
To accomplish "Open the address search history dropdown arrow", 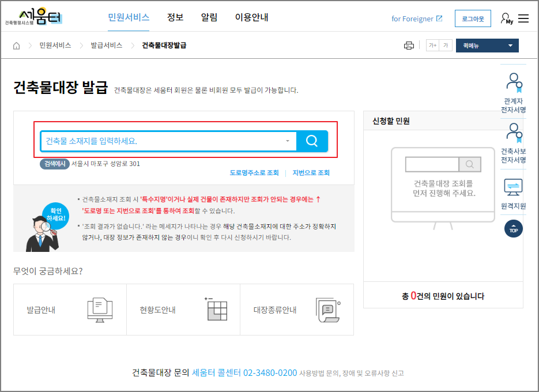I will (x=287, y=141).
